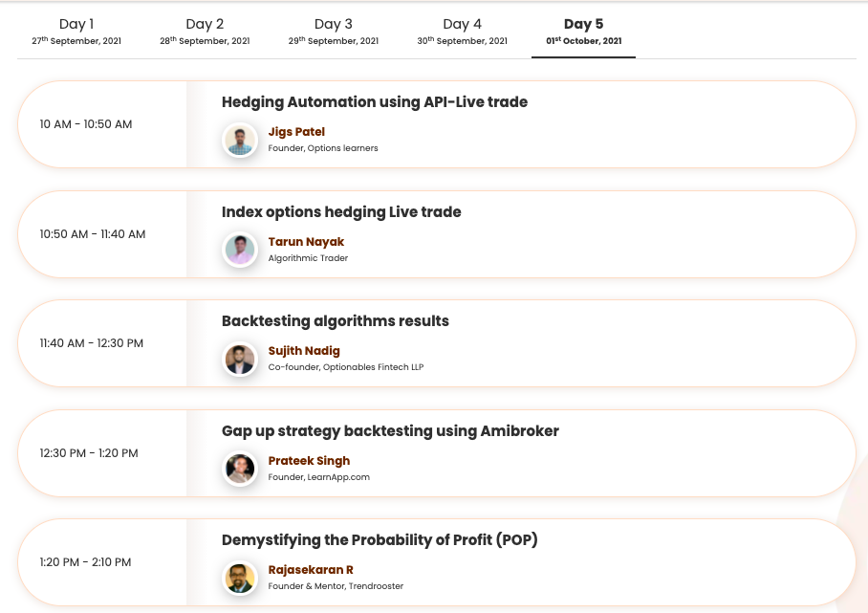Click Gap up strategy backtesting using Amibroker
Viewport: 868px width, 613px height.
coord(390,431)
